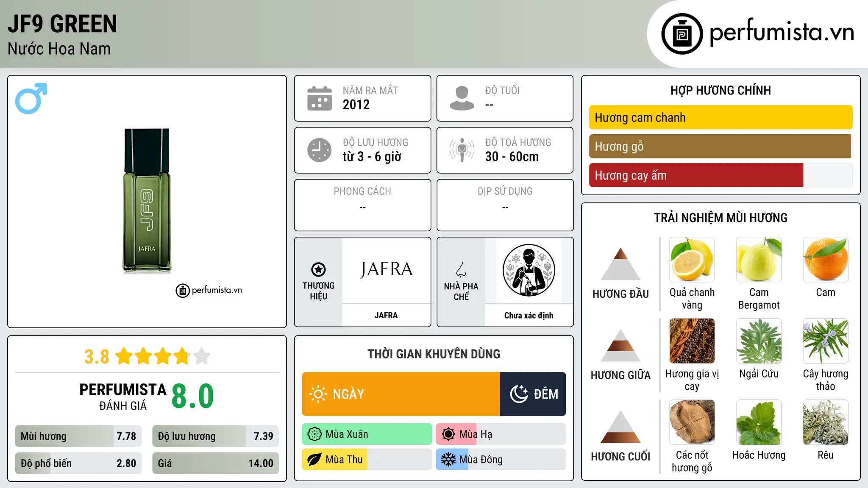Click the 3.8 star rating number
The image size is (868, 488).
(x=97, y=357)
